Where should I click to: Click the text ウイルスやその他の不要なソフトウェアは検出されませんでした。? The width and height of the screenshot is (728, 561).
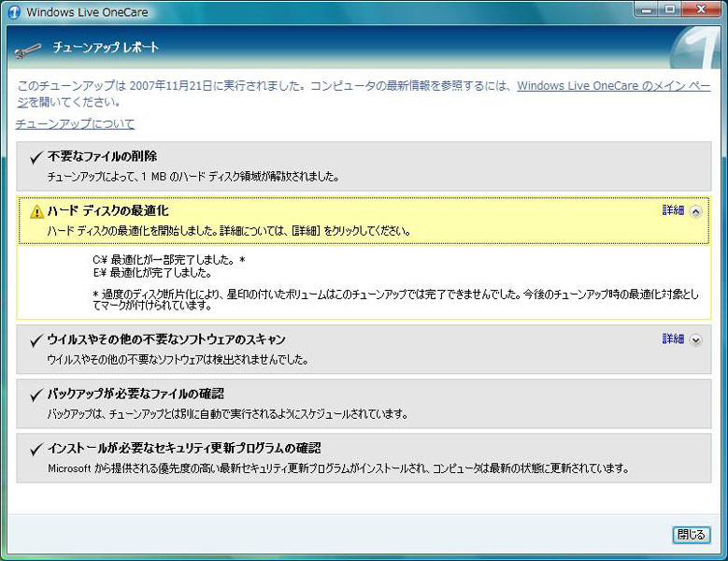click(178, 359)
